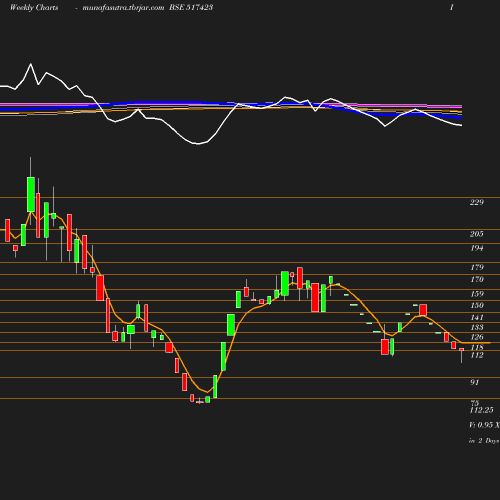Click the 179 price level label
Viewport: 500px width, 500px height.
point(477,267)
